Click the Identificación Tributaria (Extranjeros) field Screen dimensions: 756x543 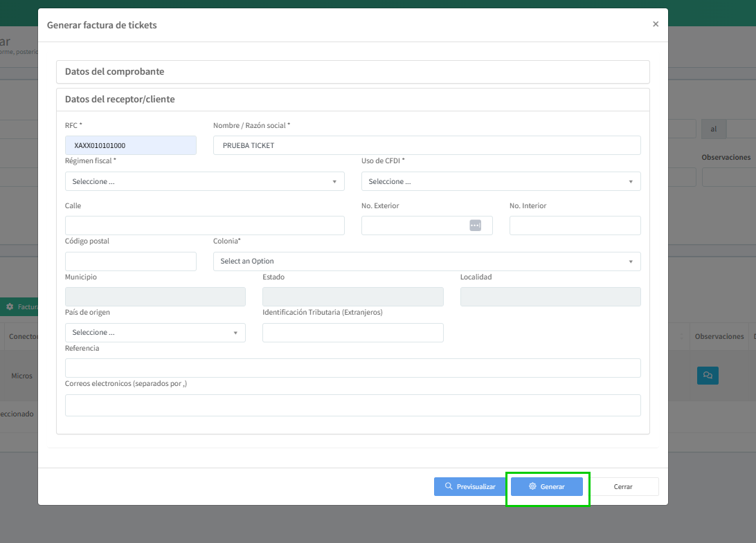(353, 333)
